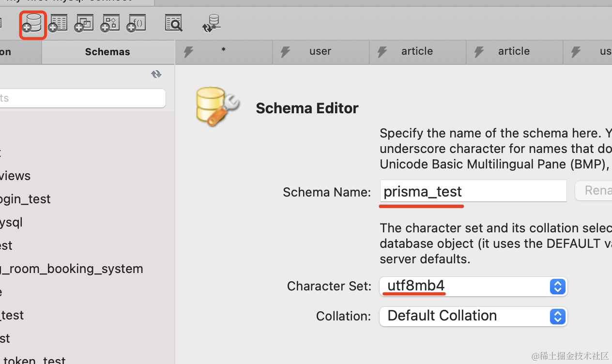This screenshot has height=364, width=612.
Task: Click the reconnect to DBMS icon
Action: point(212,24)
